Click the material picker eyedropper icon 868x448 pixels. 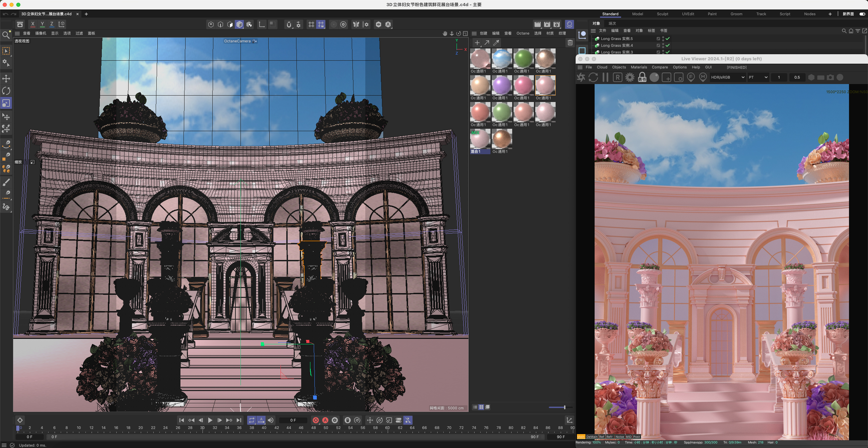[496, 43]
